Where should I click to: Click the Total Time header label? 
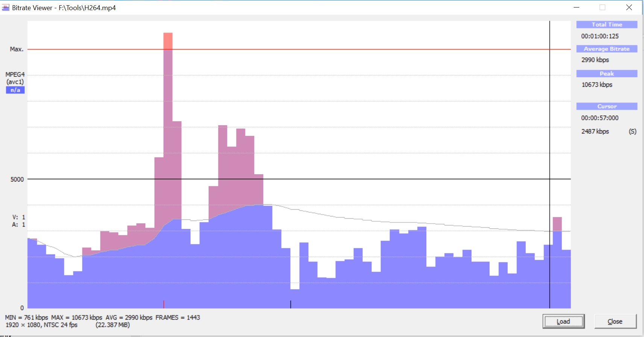(x=607, y=24)
